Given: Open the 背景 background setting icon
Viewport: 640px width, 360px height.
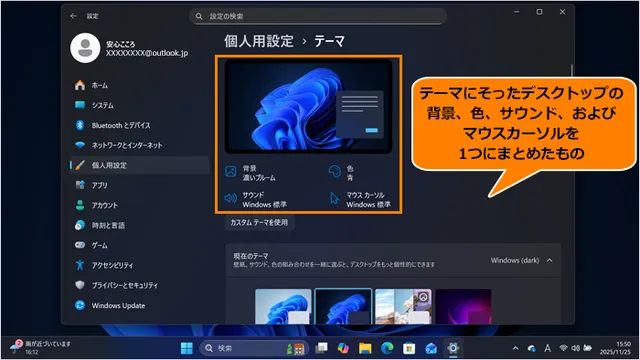Looking at the screenshot, I should click(x=231, y=172).
